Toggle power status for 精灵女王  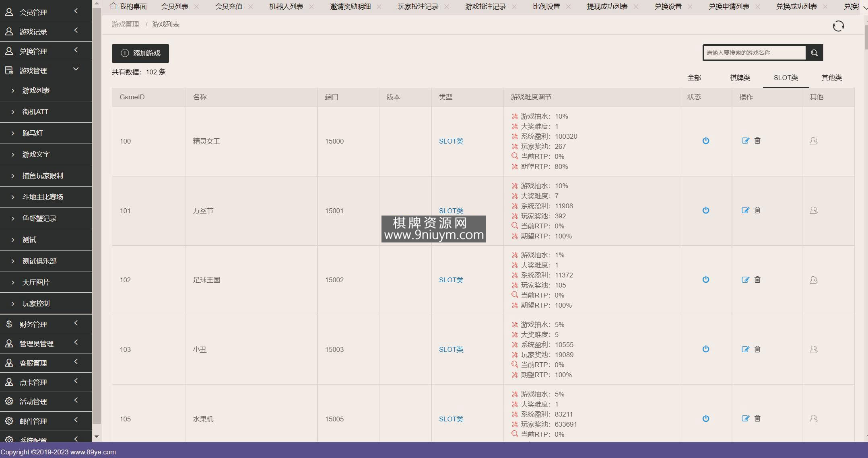[705, 141]
